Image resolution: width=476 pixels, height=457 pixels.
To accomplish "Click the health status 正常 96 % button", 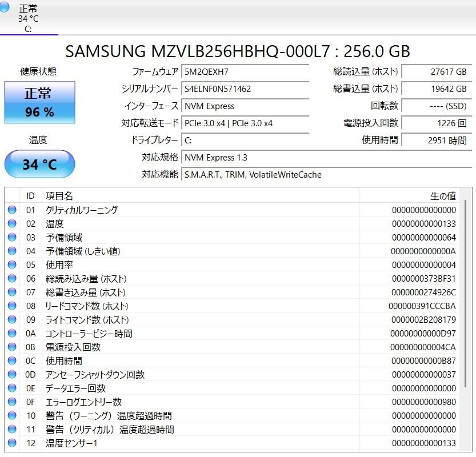I will click(39, 102).
